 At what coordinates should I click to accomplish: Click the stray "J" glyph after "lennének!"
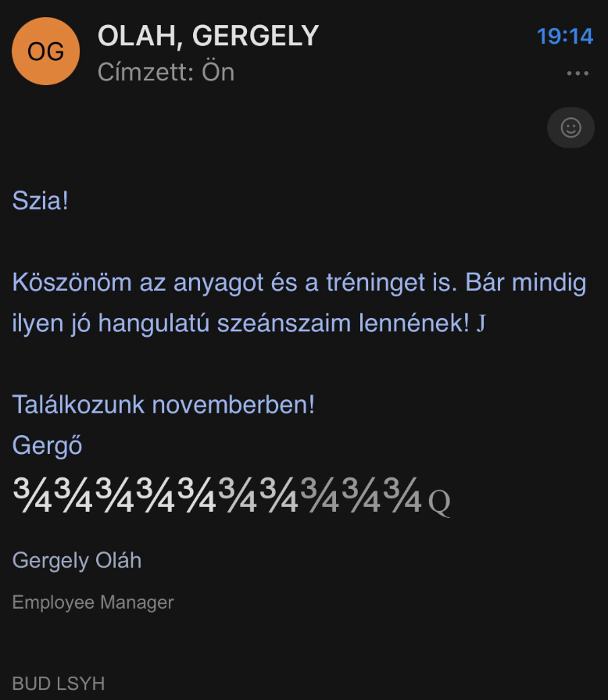481,323
